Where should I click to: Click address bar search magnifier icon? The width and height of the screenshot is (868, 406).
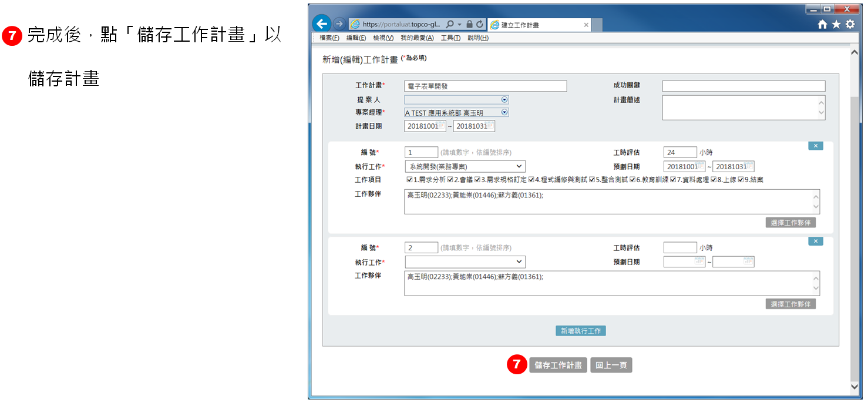(450, 25)
